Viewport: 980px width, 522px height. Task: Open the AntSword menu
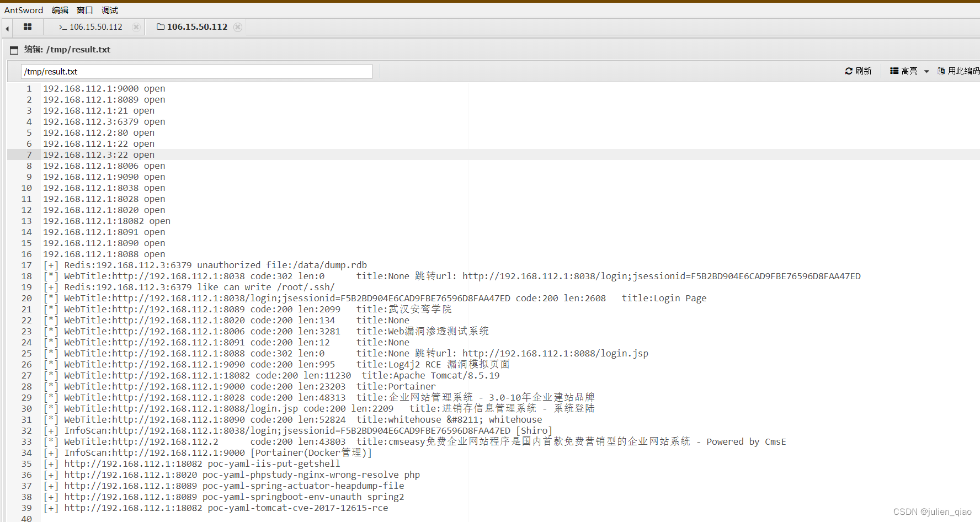(x=24, y=10)
